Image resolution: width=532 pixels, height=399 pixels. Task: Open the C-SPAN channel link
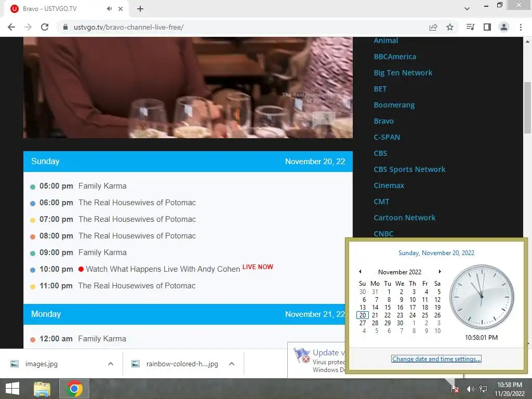click(387, 137)
